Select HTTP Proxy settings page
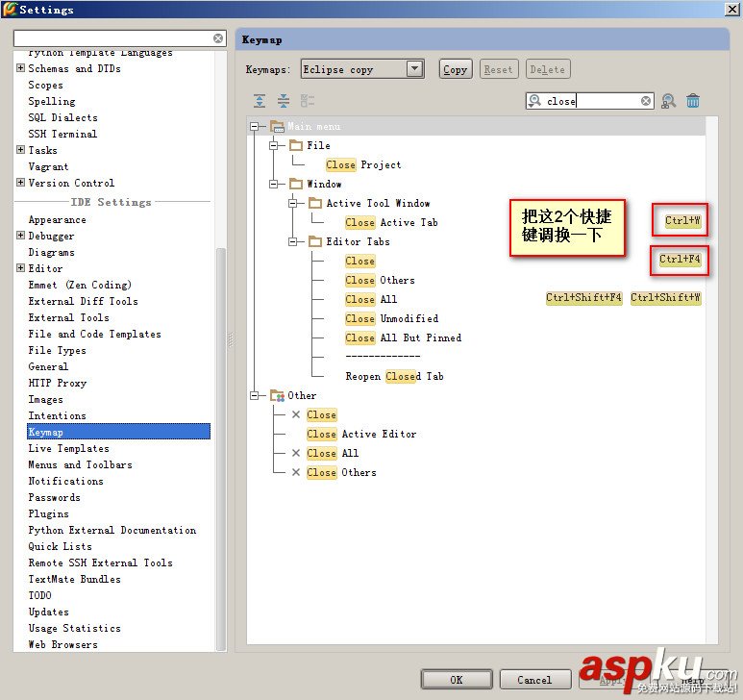The height and width of the screenshot is (700, 743). tap(58, 383)
